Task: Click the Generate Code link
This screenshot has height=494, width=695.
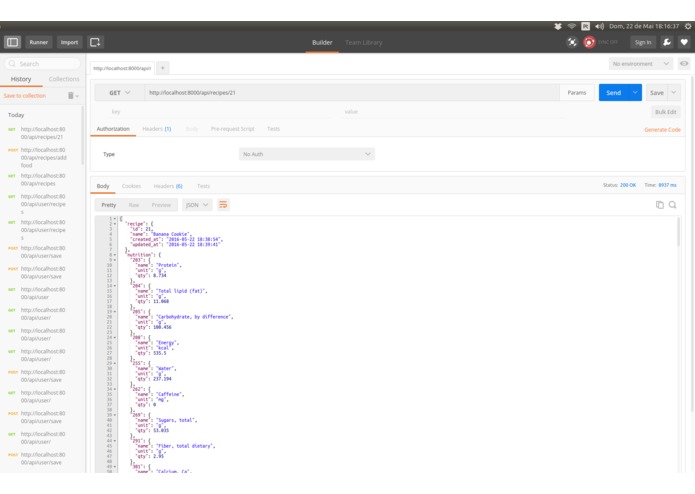Action: coord(662,129)
